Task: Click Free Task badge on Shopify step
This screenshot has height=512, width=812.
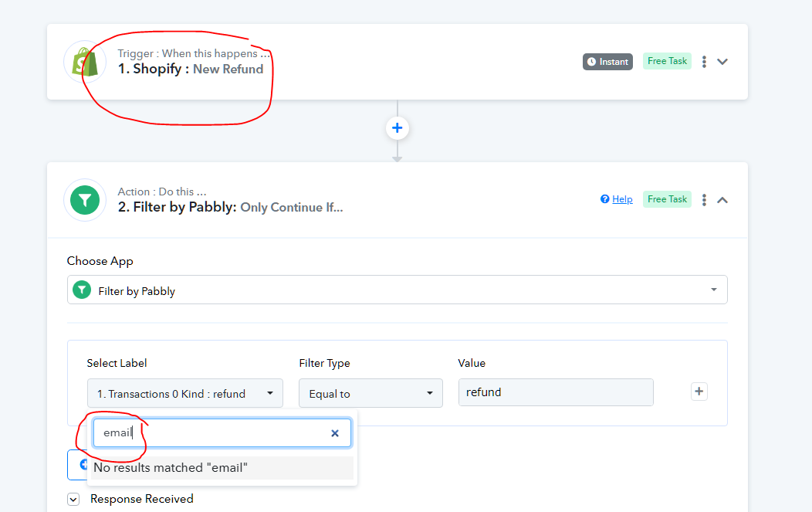Action: pyautogui.click(x=667, y=61)
